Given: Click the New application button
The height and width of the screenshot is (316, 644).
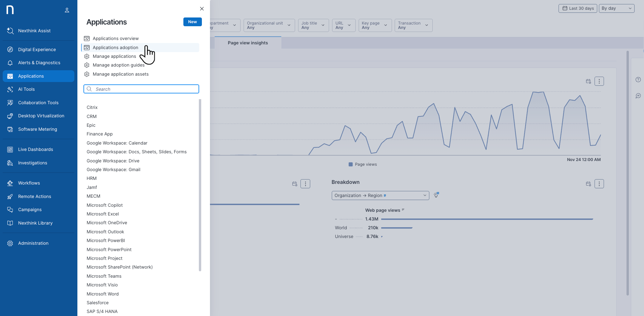Looking at the screenshot, I should click(192, 22).
